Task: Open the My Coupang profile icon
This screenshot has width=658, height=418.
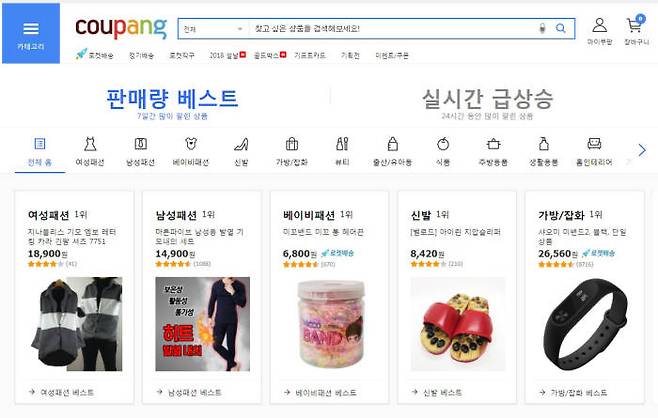Action: [x=599, y=26]
